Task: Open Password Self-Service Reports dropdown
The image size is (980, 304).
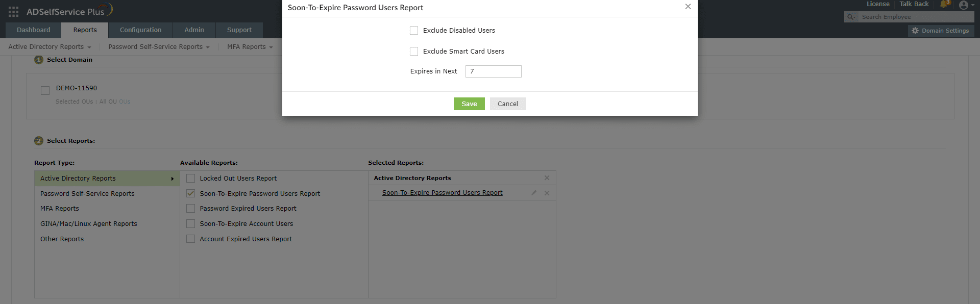Action: coord(159,47)
